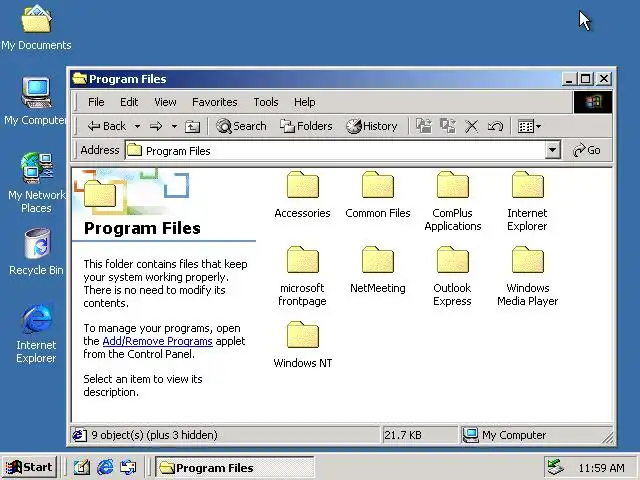Minimize the Program Files window
Image resolution: width=640 pixels, height=480 pixels.
click(569, 78)
